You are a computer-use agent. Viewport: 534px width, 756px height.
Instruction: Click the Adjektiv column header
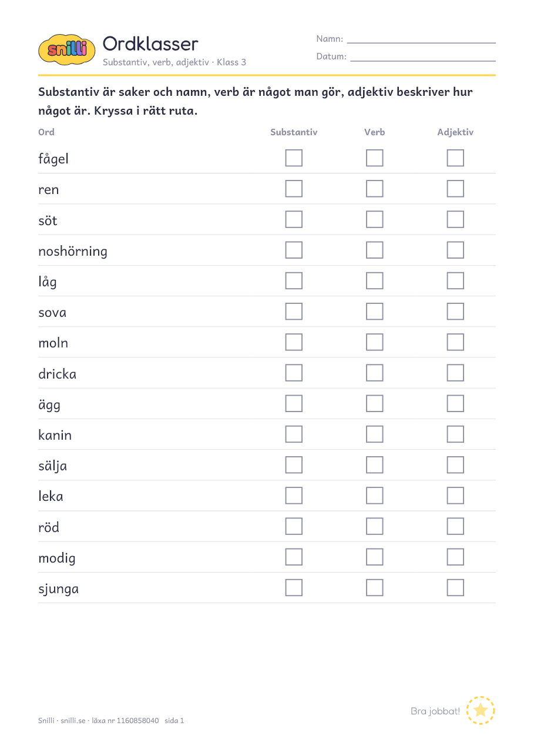click(455, 132)
